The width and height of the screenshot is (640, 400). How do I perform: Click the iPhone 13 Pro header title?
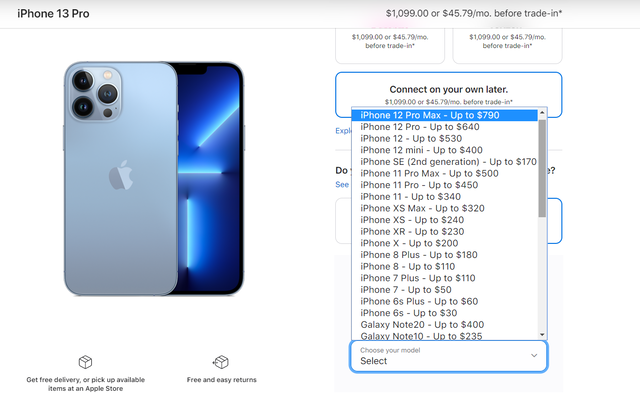pyautogui.click(x=53, y=13)
